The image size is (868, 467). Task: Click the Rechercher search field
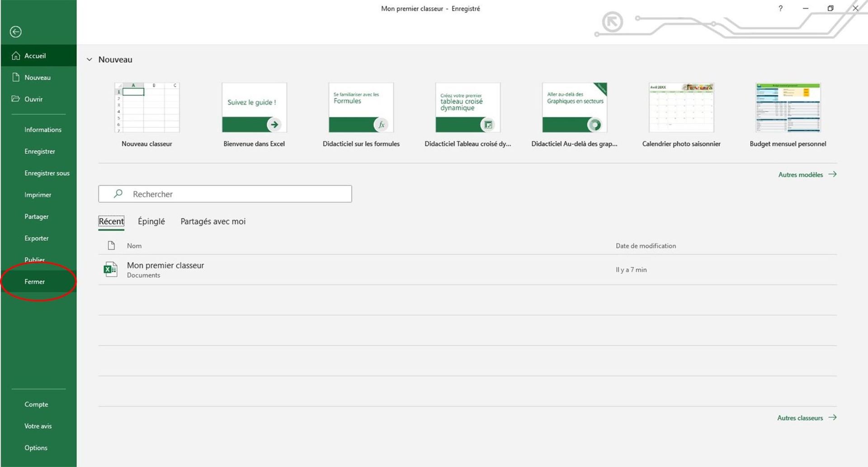[x=225, y=194]
